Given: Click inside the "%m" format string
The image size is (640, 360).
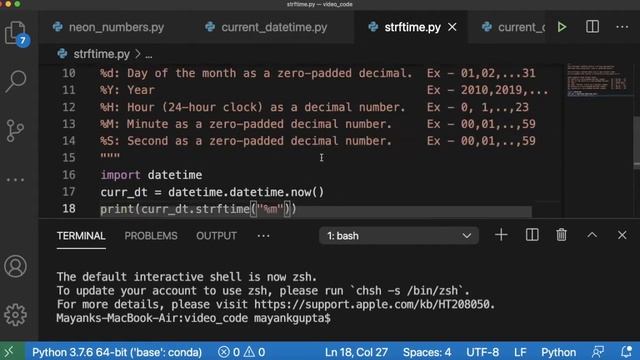Looking at the screenshot, I should click(270, 209).
